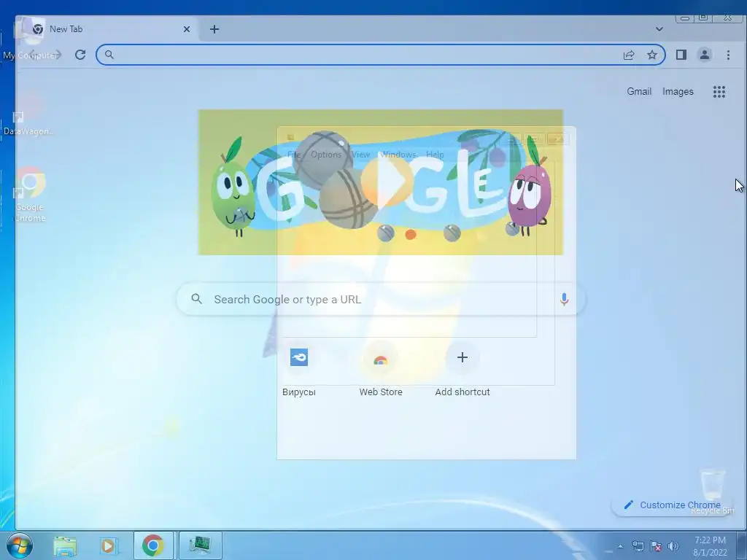Open the Web Store shortcut
This screenshot has height=560, width=747.
pyautogui.click(x=381, y=370)
